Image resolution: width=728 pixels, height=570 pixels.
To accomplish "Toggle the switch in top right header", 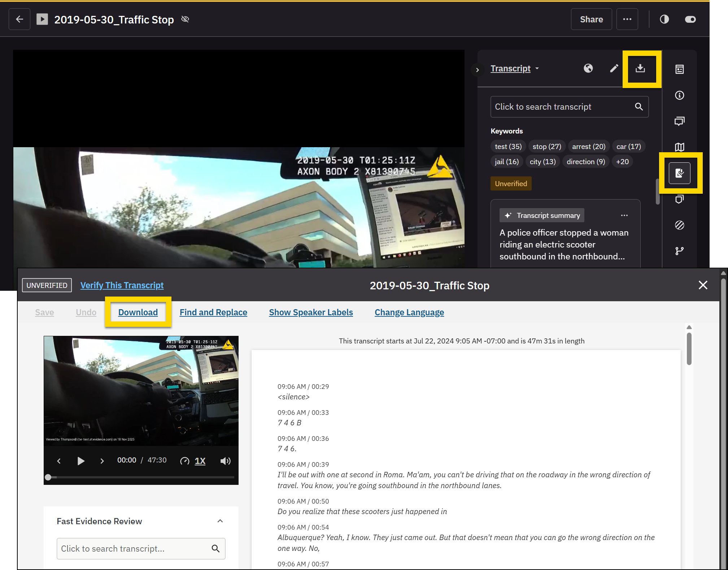I will [x=690, y=19].
